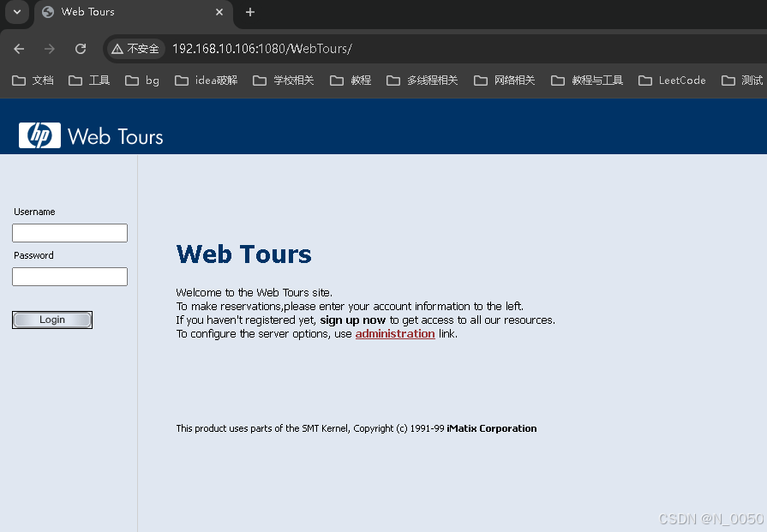Open the idea破解 bookmark folder
Viewport: 767px width, 532px height.
coord(206,81)
